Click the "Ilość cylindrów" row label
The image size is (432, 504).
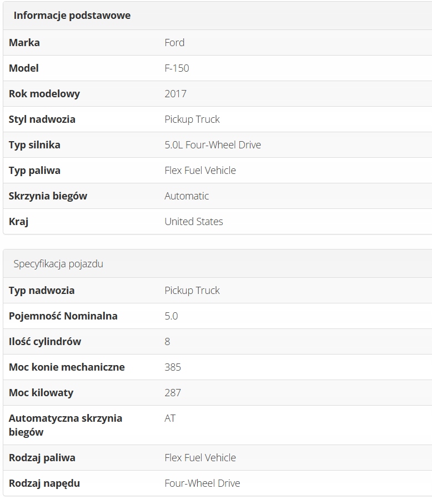pyautogui.click(x=45, y=342)
